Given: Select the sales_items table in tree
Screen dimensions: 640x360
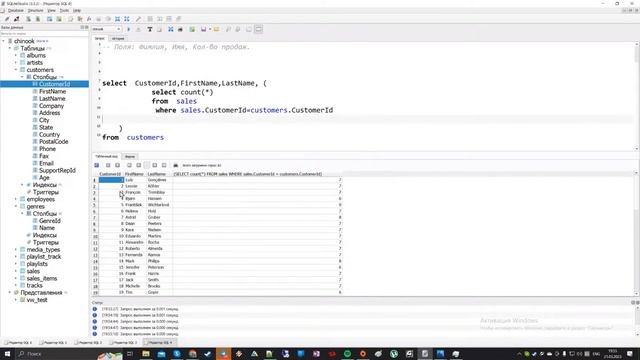Looking at the screenshot, I should coord(42,278).
